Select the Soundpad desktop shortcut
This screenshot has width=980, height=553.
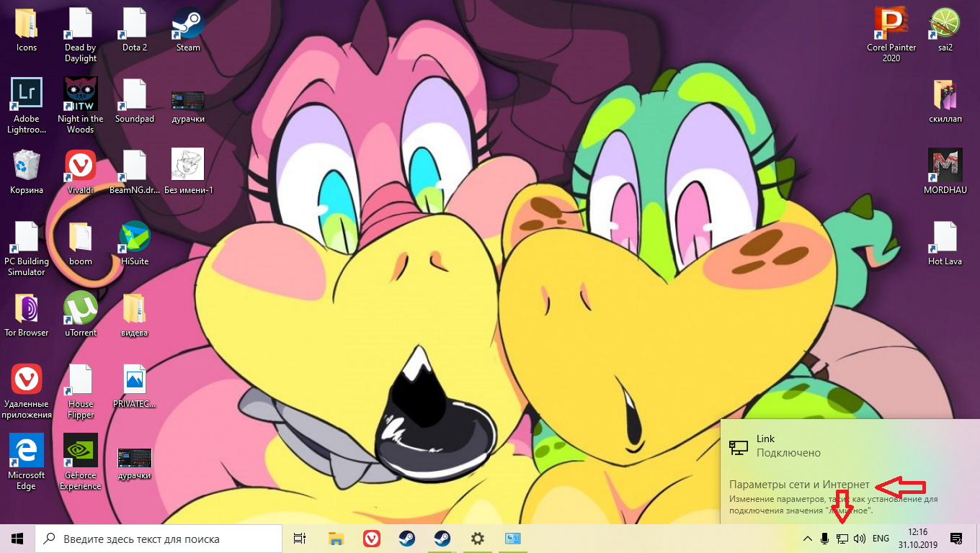pos(135,101)
